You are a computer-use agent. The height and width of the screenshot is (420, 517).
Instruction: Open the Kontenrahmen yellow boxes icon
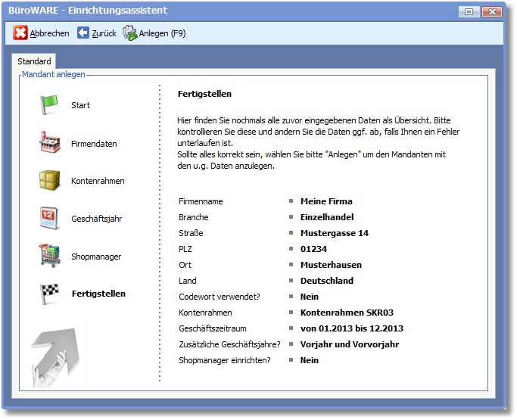[x=49, y=181]
